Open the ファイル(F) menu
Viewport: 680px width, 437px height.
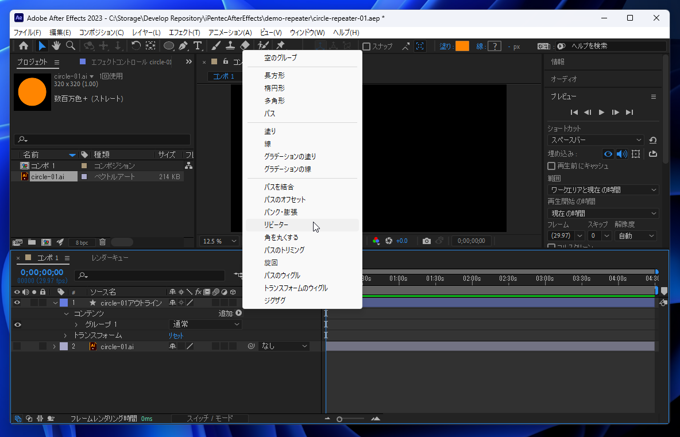(x=27, y=33)
